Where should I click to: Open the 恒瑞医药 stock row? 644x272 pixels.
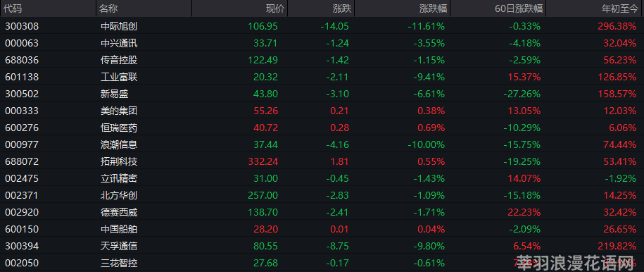point(322,128)
